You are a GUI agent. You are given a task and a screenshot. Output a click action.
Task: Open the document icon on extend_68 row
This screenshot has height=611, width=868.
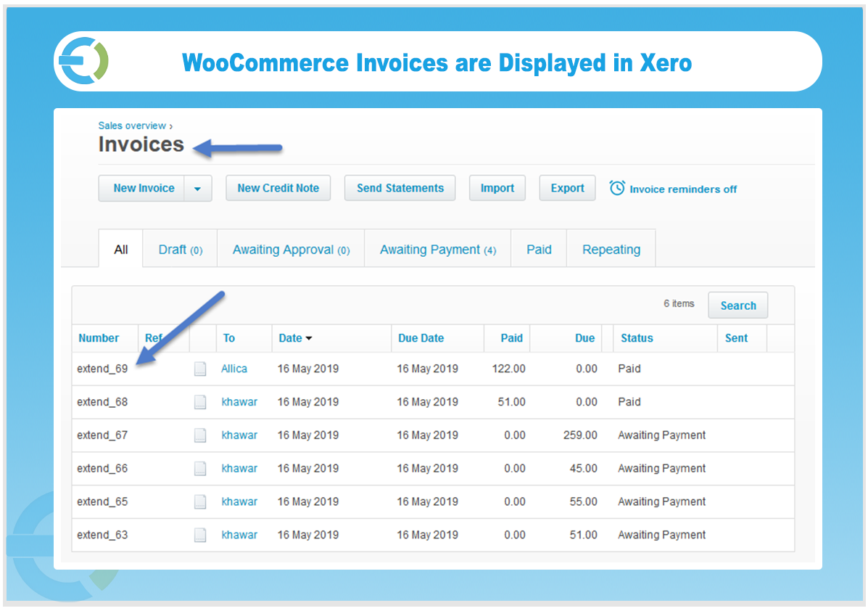coord(200,401)
